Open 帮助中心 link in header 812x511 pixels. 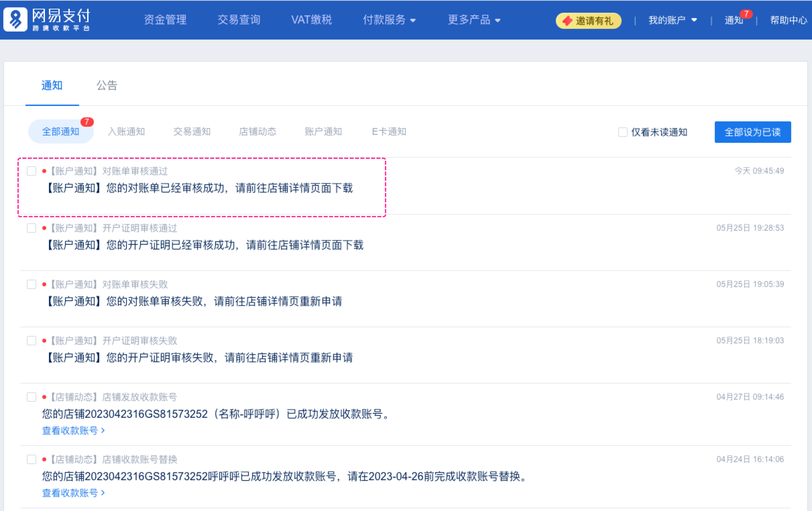(788, 20)
